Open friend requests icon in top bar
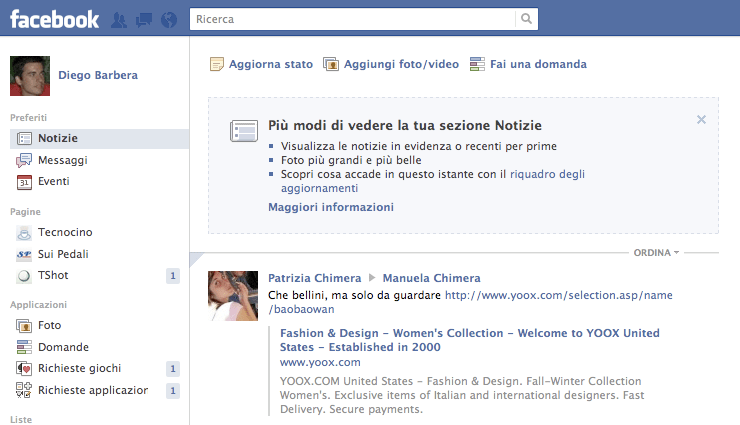The width and height of the screenshot is (740, 425). (120, 19)
